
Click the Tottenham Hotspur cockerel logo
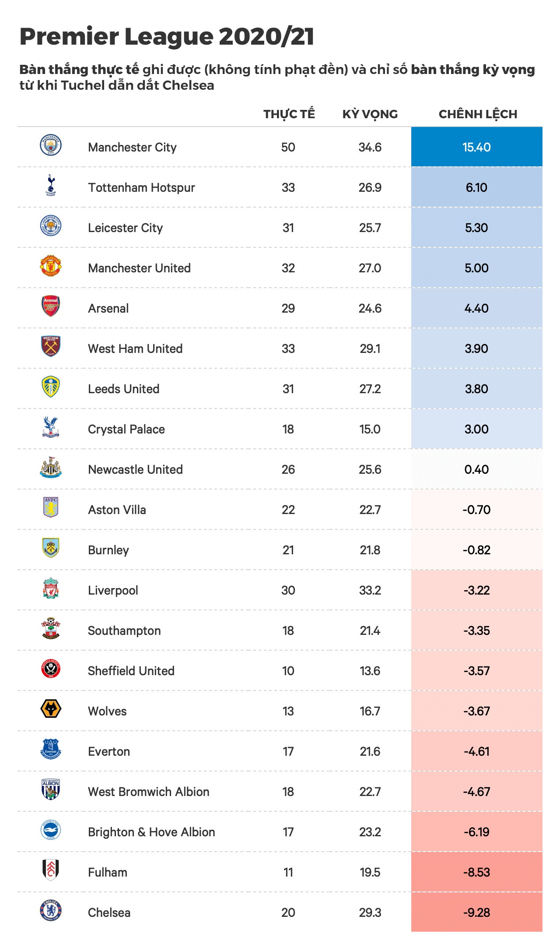(51, 185)
